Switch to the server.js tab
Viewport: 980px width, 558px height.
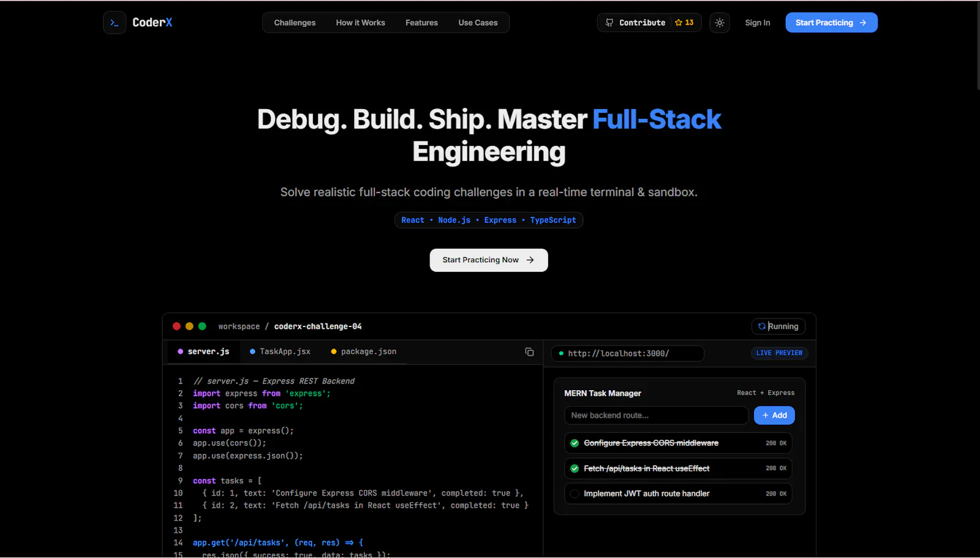203,352
